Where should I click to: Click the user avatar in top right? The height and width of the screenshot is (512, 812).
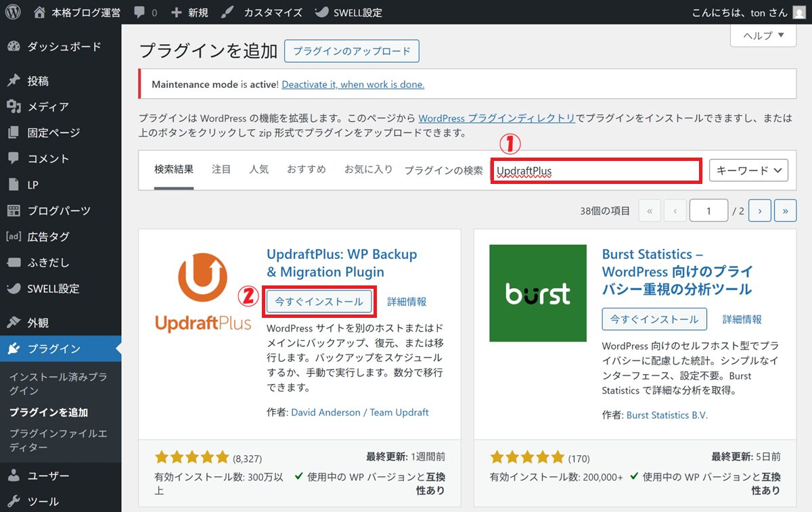799,12
